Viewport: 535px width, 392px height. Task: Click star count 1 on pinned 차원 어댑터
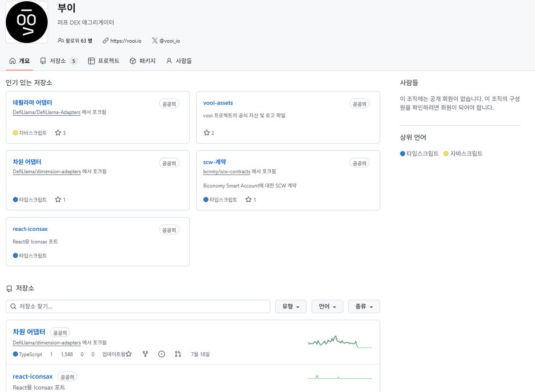[60, 200]
